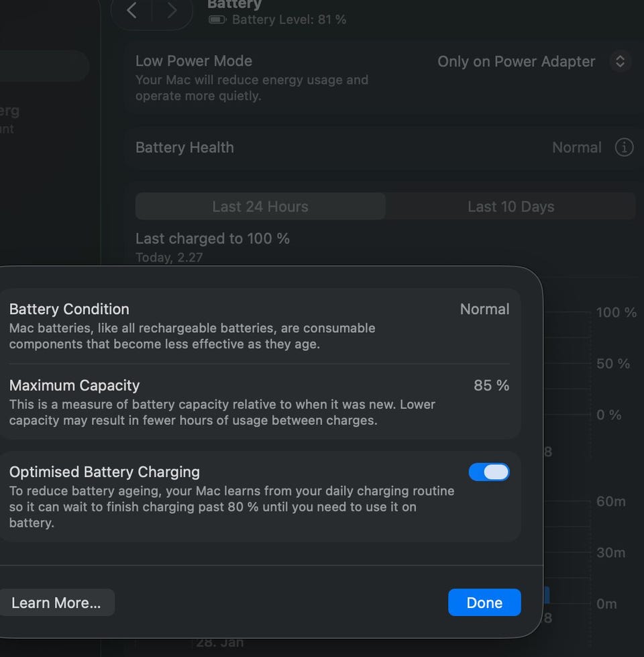
Task: Open the Learn More... button
Action: click(56, 603)
